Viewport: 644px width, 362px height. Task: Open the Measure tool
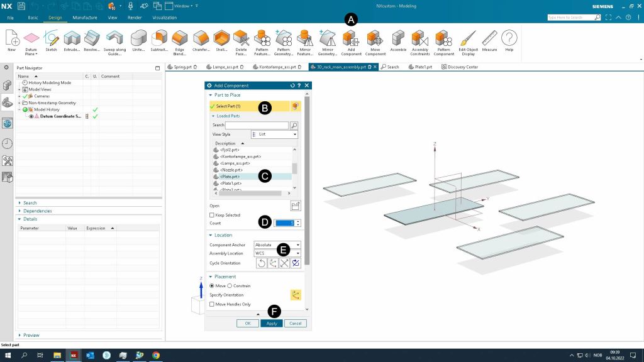pos(489,38)
